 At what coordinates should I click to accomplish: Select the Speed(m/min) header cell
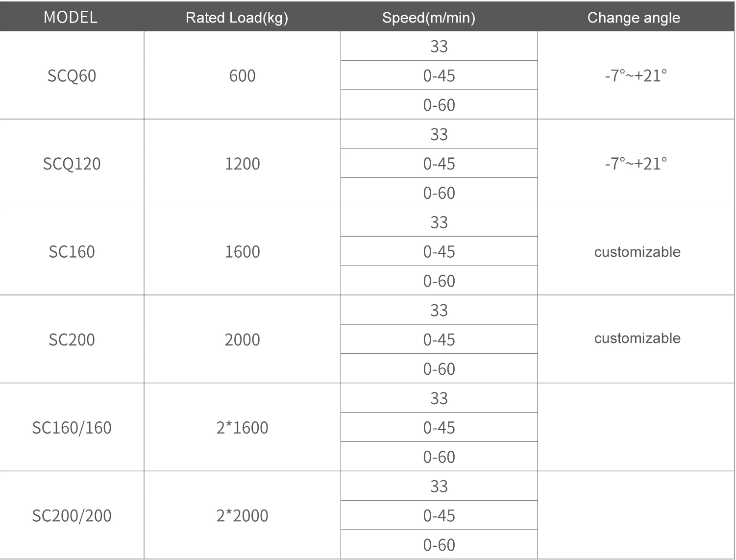428,18
